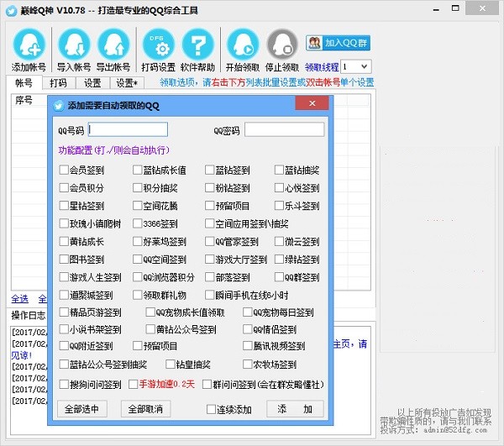Open 打码设置 captcha settings icon
This screenshot has width=504, height=446.
point(158,45)
